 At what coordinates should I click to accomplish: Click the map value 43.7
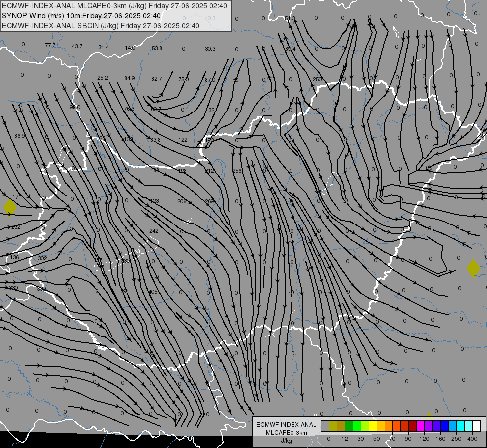77,46
